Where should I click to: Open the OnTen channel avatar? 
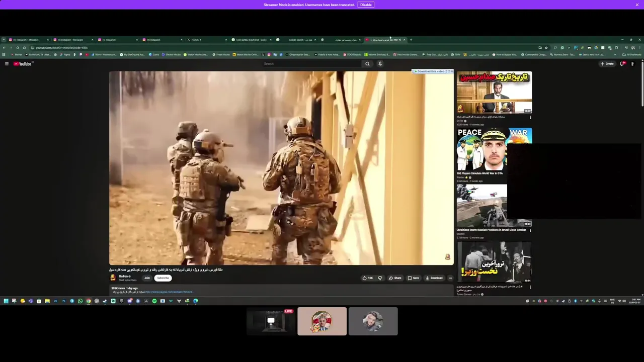(113, 278)
